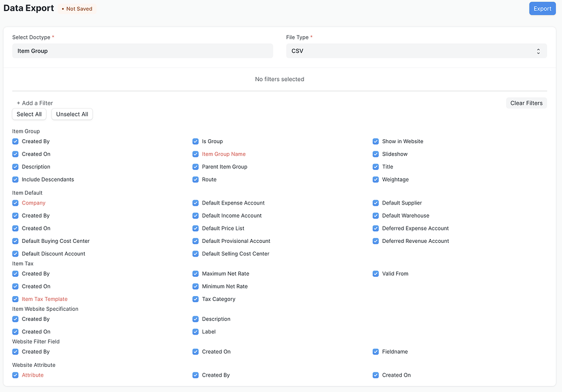
Task: Click the Export button
Action: coord(542,8)
